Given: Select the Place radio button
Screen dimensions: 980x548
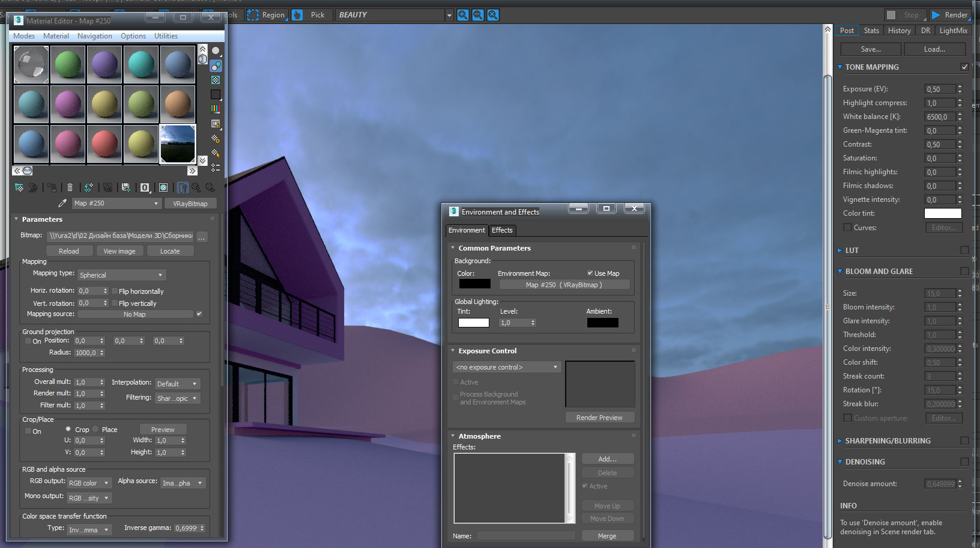Looking at the screenshot, I should [x=95, y=429].
